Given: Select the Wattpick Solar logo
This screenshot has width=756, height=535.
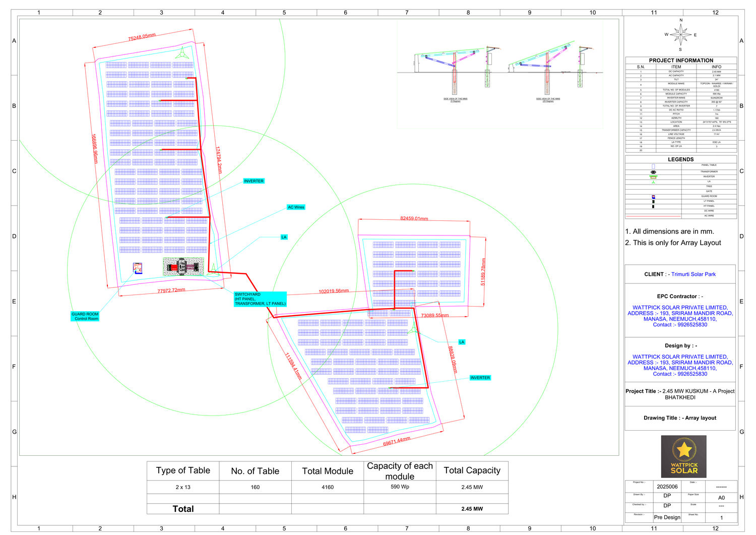Looking at the screenshot, I should 683,456.
